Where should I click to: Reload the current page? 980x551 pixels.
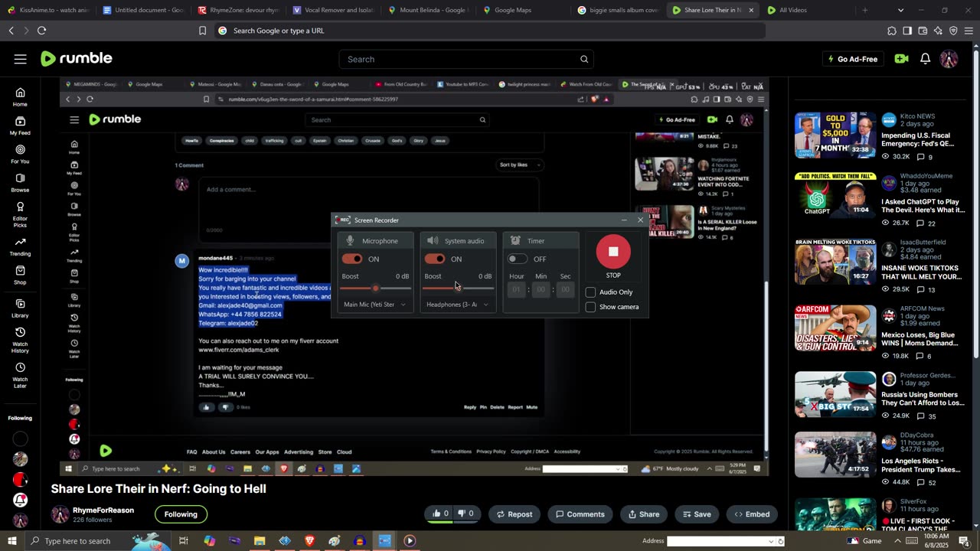41,31
